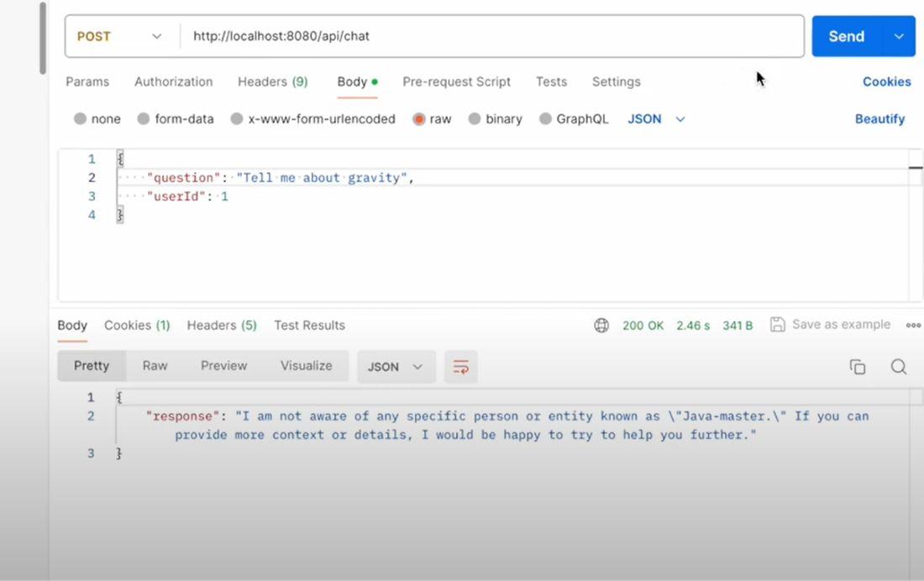924x581 pixels.
Task: Click the opening brace on response line 1
Action: click(x=119, y=398)
